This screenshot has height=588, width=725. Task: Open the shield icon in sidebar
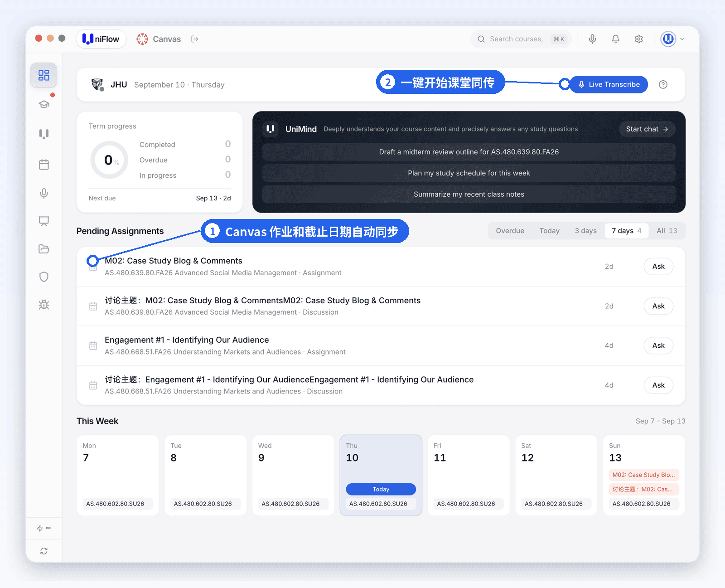(44, 277)
